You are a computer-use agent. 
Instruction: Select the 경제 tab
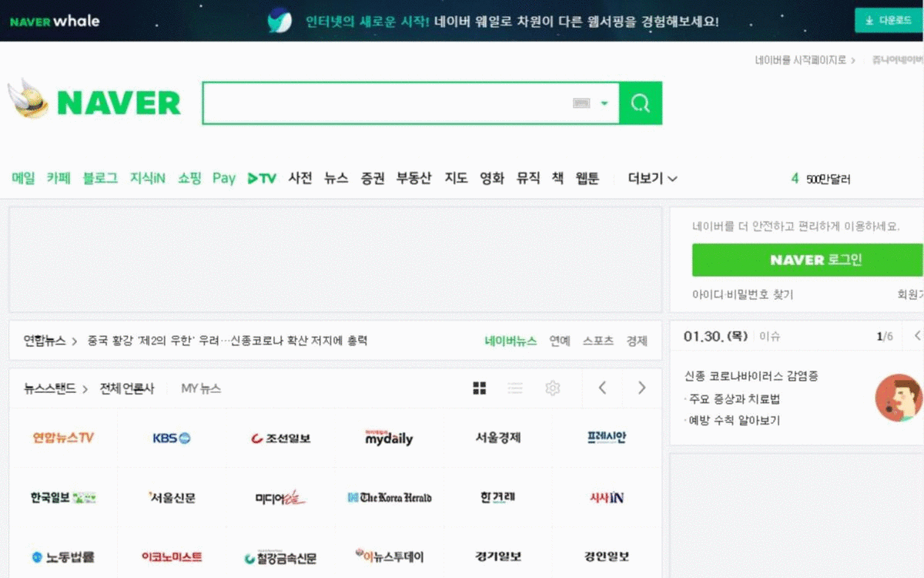tap(637, 341)
